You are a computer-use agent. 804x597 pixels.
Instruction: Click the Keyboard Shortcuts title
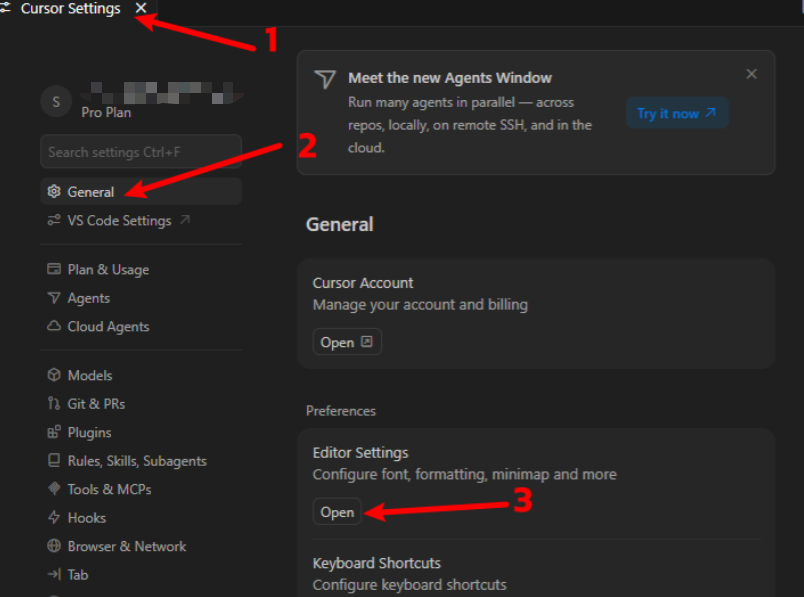[x=376, y=563]
